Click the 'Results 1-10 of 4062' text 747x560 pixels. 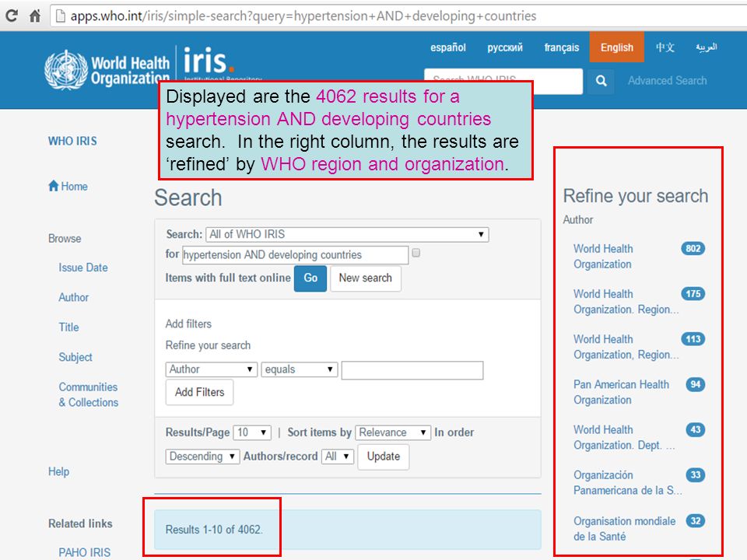click(214, 530)
